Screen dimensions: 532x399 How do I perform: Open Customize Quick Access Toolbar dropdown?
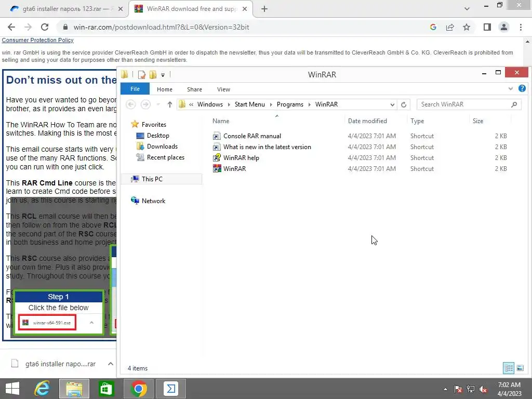pyautogui.click(x=163, y=75)
